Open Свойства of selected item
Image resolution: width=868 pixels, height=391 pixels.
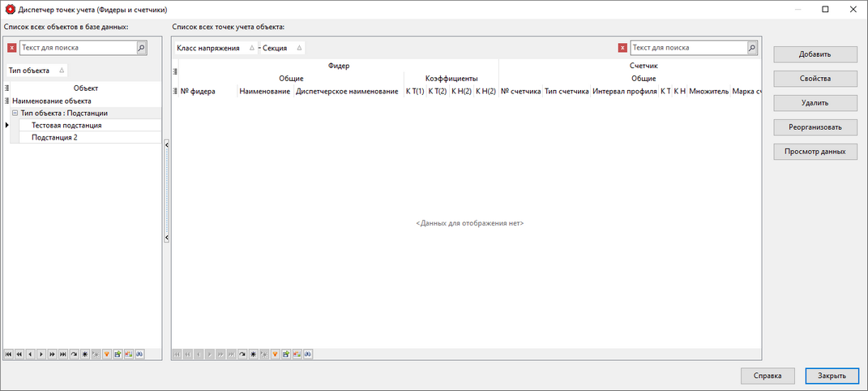point(815,79)
